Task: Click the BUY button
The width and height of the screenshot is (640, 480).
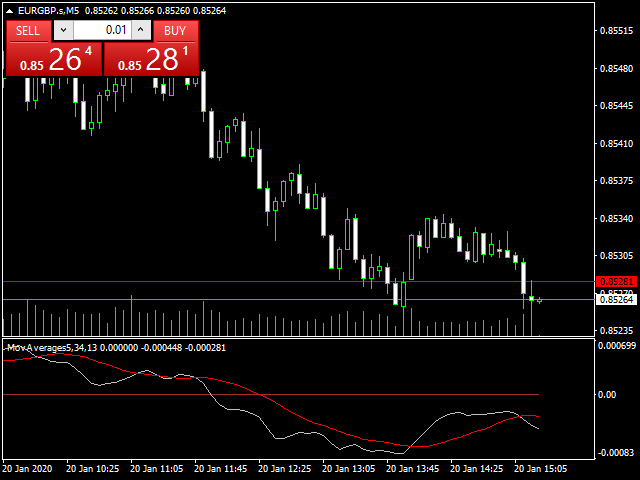Action: (x=175, y=30)
